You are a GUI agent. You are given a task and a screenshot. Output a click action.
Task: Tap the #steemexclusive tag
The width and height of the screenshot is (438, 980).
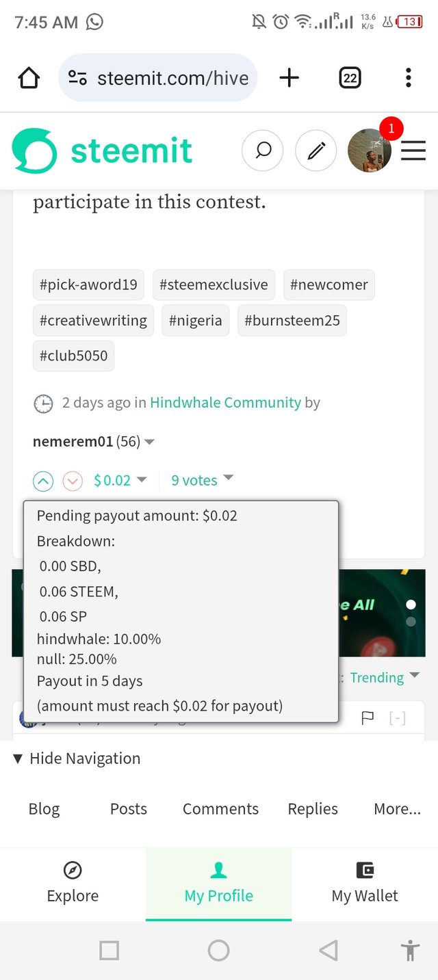click(214, 284)
